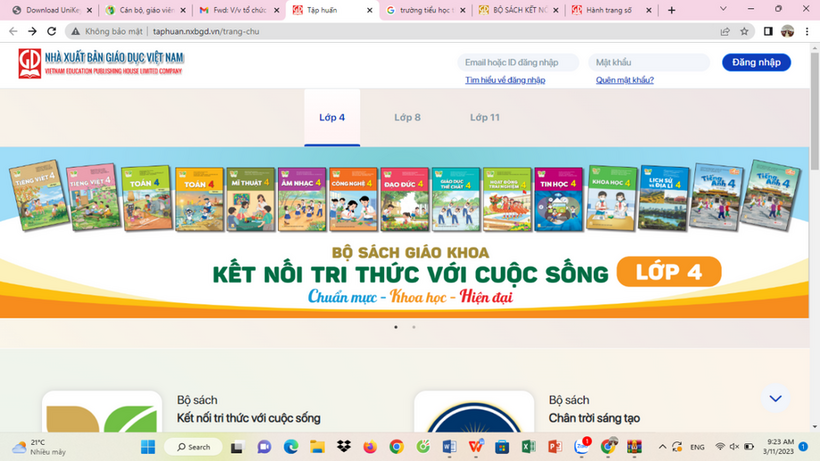
Task: Click the Âm Nhạc 4 book cover
Action: (x=302, y=199)
